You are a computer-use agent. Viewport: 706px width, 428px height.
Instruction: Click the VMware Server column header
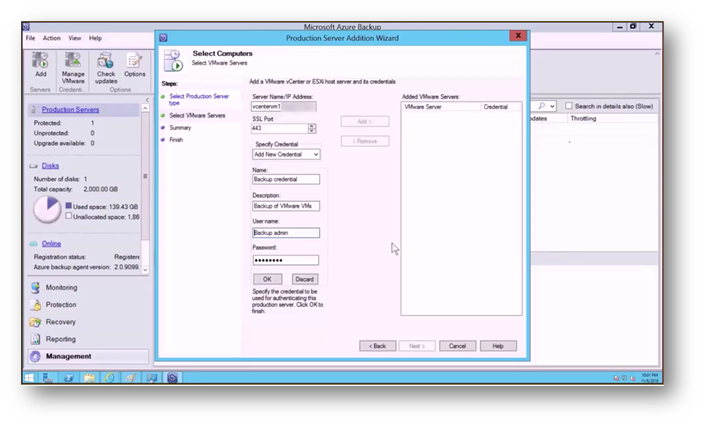coord(441,107)
